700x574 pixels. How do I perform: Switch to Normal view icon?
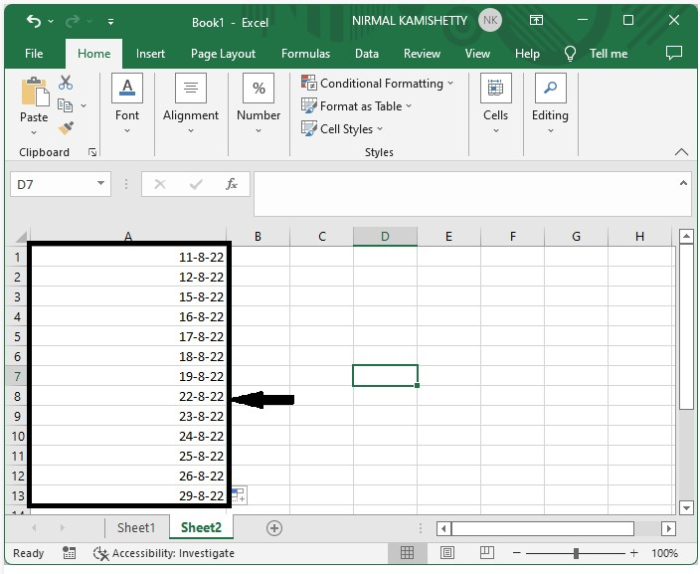tap(407, 553)
